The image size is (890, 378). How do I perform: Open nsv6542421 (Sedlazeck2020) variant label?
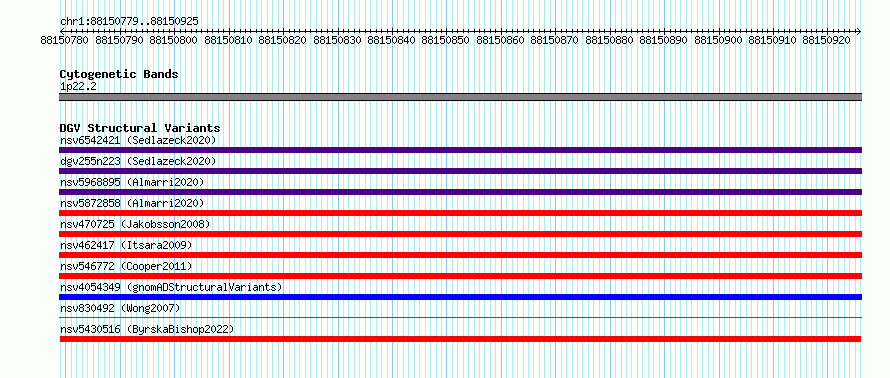click(138, 140)
